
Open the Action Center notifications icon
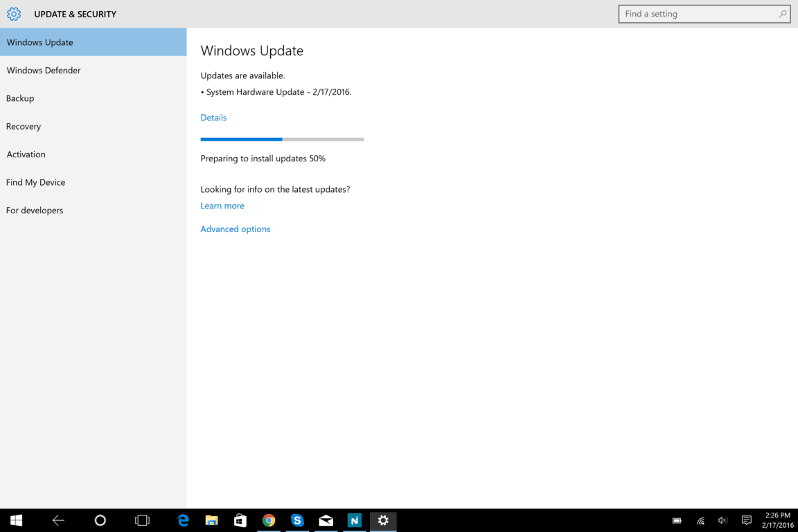point(746,520)
